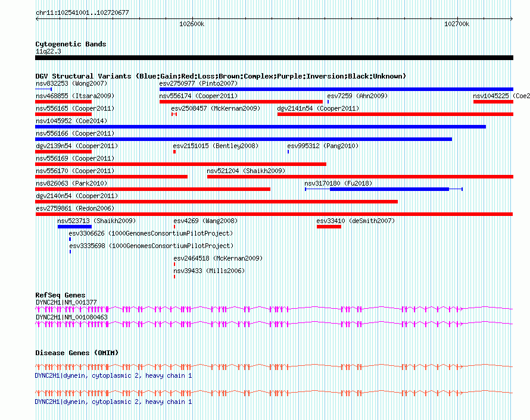Open esv3335698 1000GenomesConsortiumPilotProject variant
The height and width of the screenshot is (420, 530).
151,246
